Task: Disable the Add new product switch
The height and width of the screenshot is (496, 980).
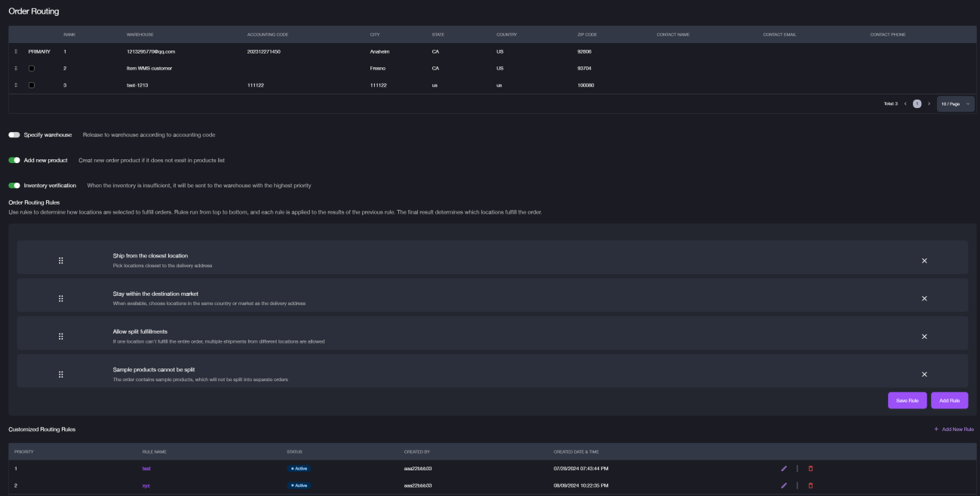Action: pos(14,160)
